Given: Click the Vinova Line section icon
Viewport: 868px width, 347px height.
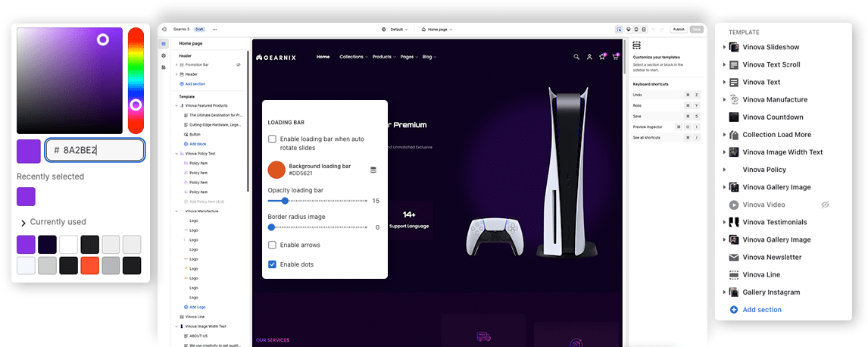Looking at the screenshot, I should [734, 274].
